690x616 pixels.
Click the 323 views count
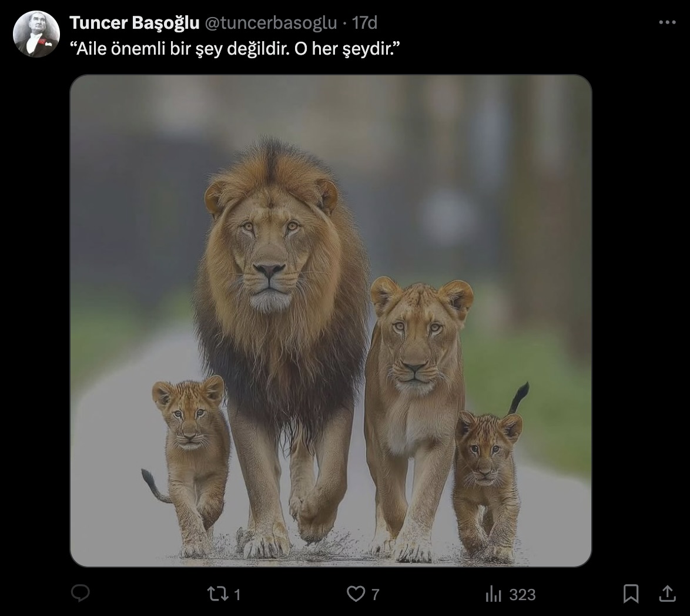coord(522,595)
